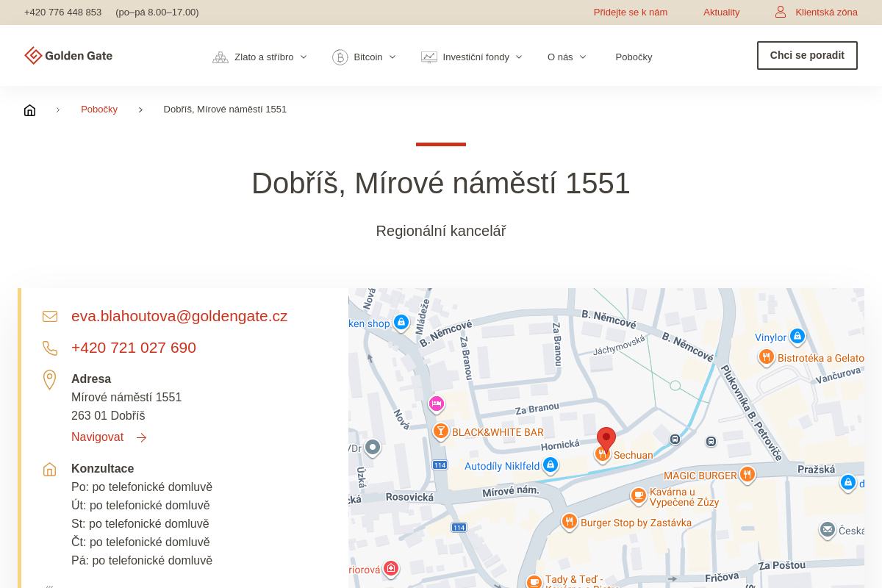Click the Mírové nám. street label
The image size is (882, 588).
click(511, 491)
